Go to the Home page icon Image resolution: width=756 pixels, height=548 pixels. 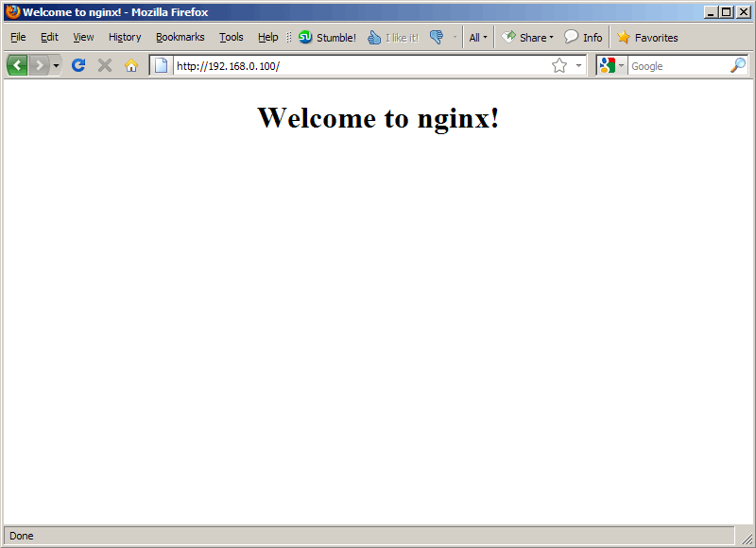(x=131, y=65)
